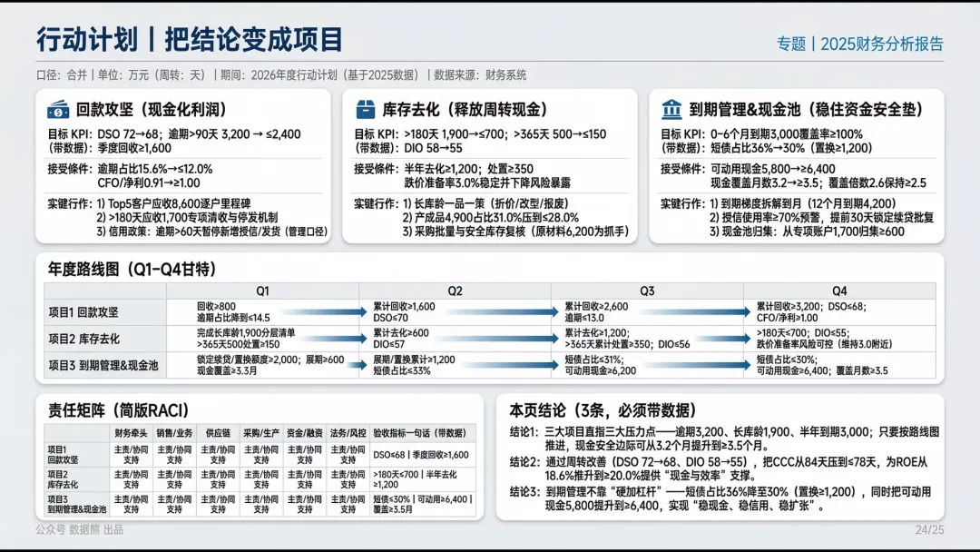Image resolution: width=980 pixels, height=552 pixels.
Task: Click the inventory box icon beside 库存去化
Action: tap(365, 109)
